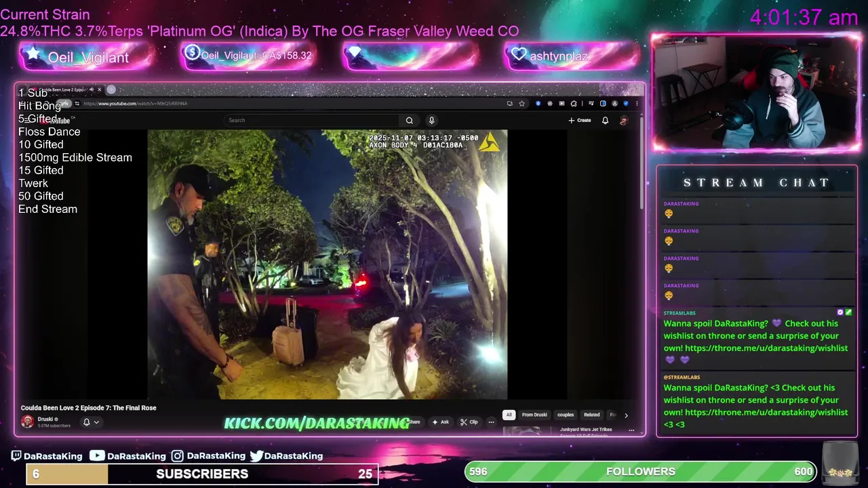Go to YouTube home via logo
Screen dimensions: 868x488
tap(56, 121)
